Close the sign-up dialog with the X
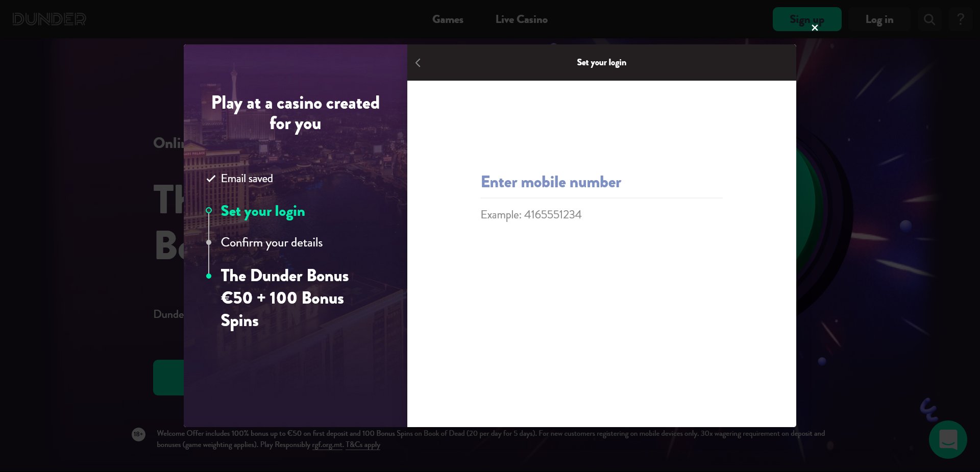Image resolution: width=980 pixels, height=472 pixels. coord(815,28)
